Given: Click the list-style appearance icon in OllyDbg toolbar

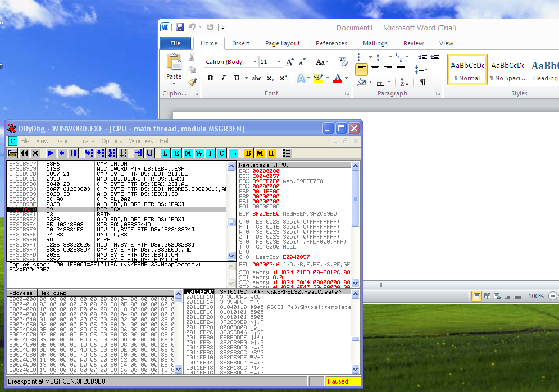Looking at the screenshot, I should [287, 153].
